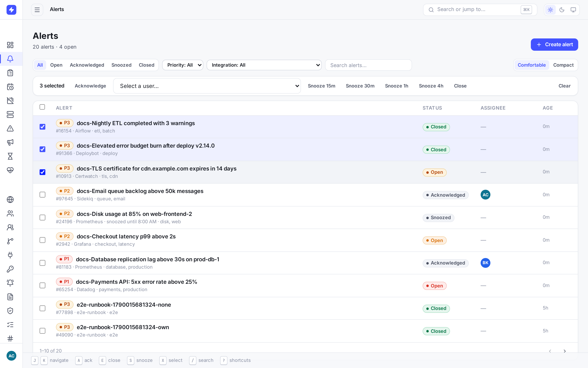Check the Checkout latency p99 checkbox

click(x=42, y=240)
